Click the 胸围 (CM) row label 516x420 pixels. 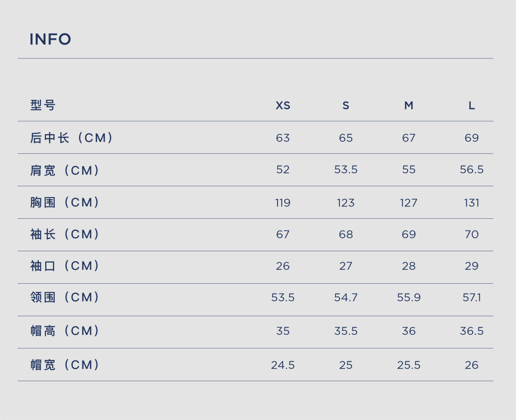click(x=64, y=202)
